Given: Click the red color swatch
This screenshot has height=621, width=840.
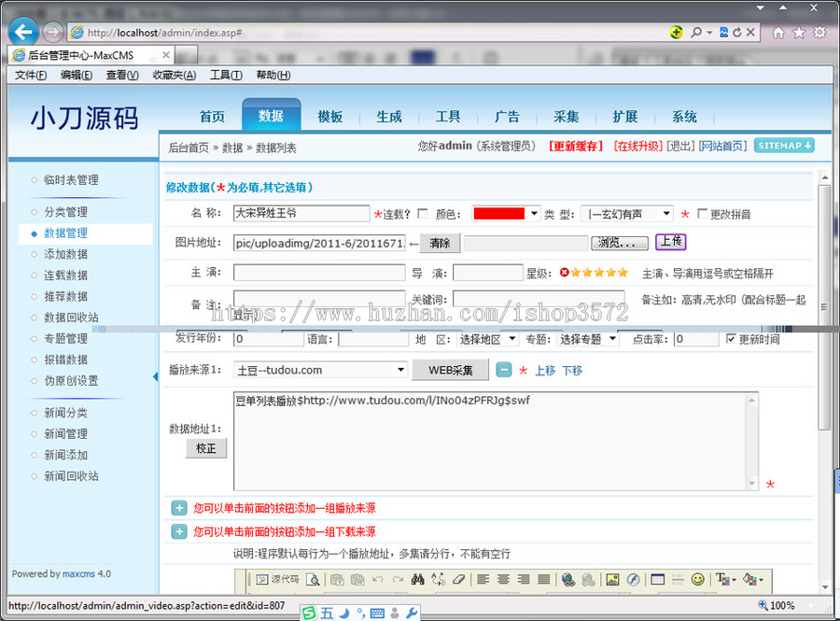Looking at the screenshot, I should click(498, 214).
